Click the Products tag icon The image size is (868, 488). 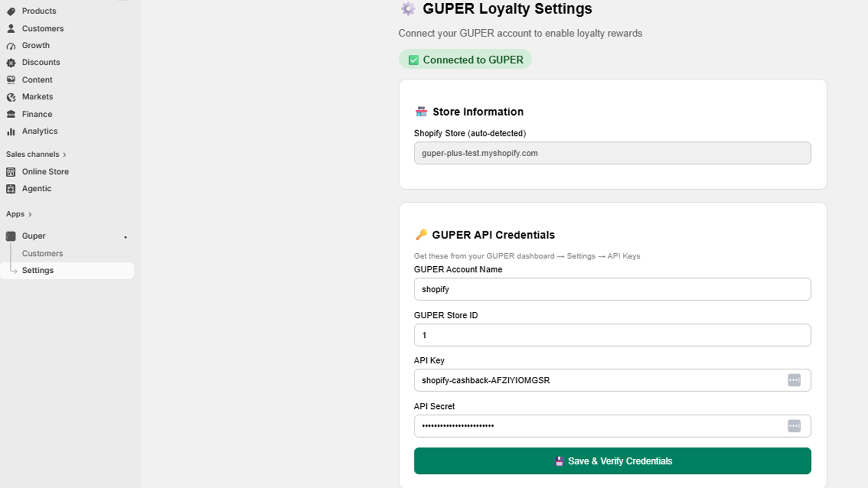pyautogui.click(x=11, y=11)
